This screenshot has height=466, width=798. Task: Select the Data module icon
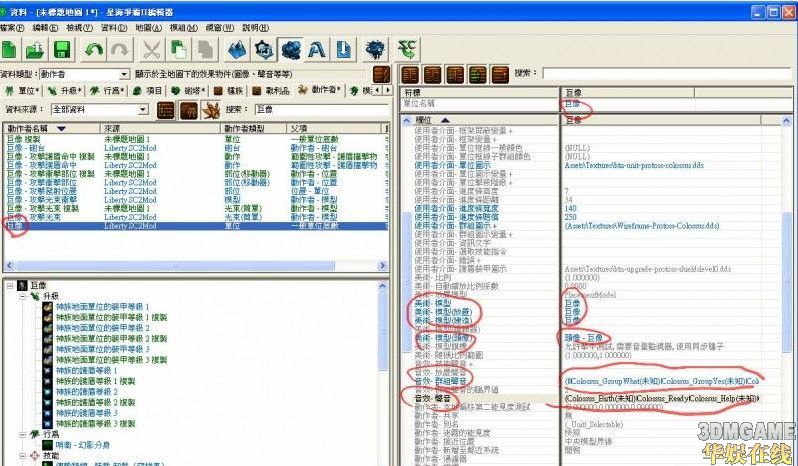coord(291,50)
